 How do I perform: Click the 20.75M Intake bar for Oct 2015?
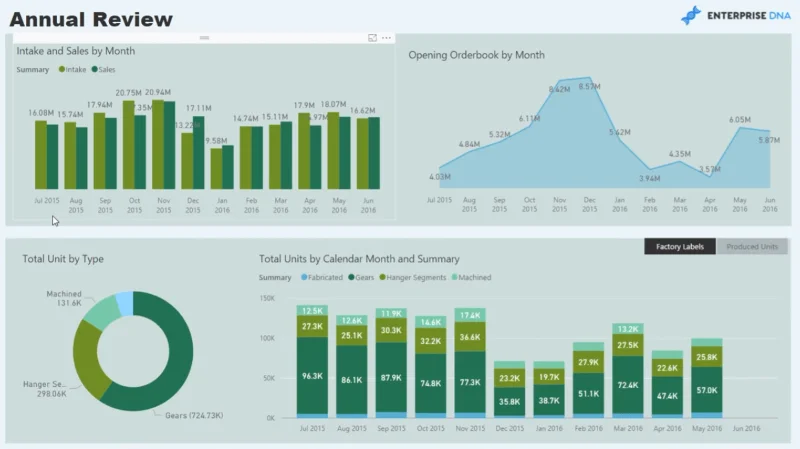click(x=129, y=145)
